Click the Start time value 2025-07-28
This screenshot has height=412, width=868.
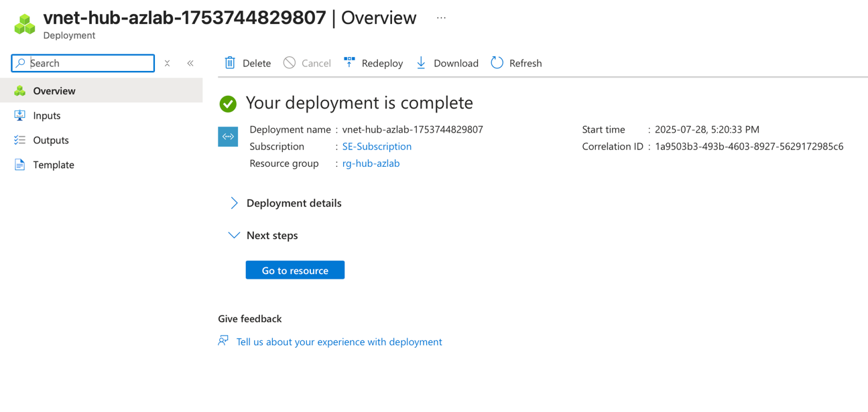point(707,129)
